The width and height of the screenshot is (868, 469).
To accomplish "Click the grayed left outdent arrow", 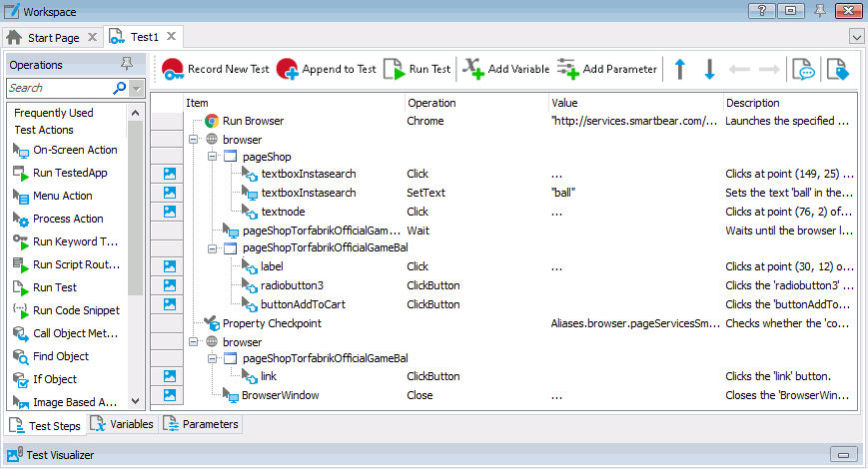I will coord(739,69).
